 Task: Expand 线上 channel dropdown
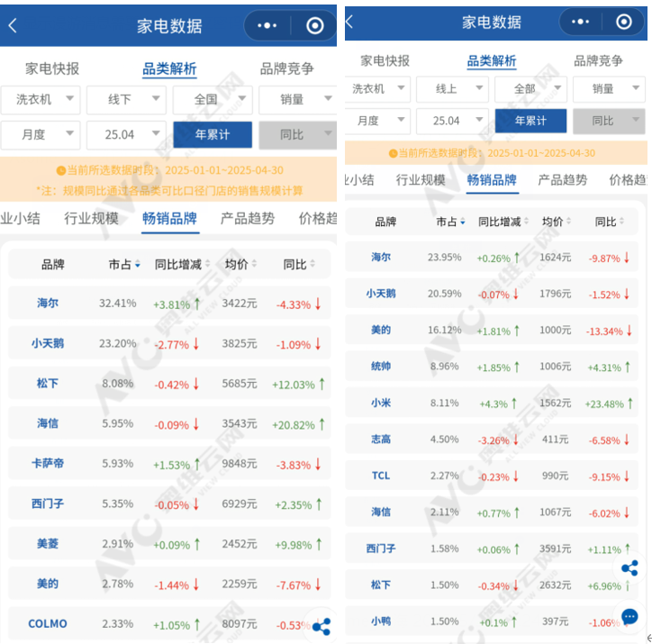(x=452, y=88)
